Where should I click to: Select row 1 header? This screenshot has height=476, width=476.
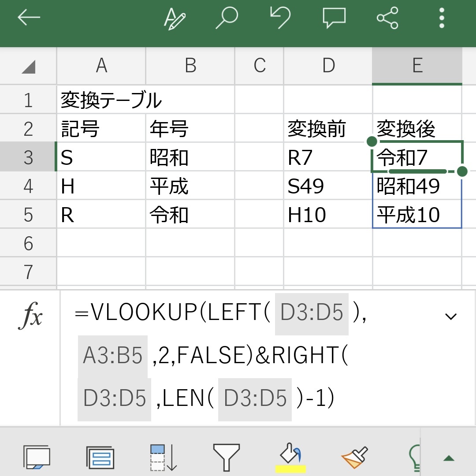tap(28, 100)
